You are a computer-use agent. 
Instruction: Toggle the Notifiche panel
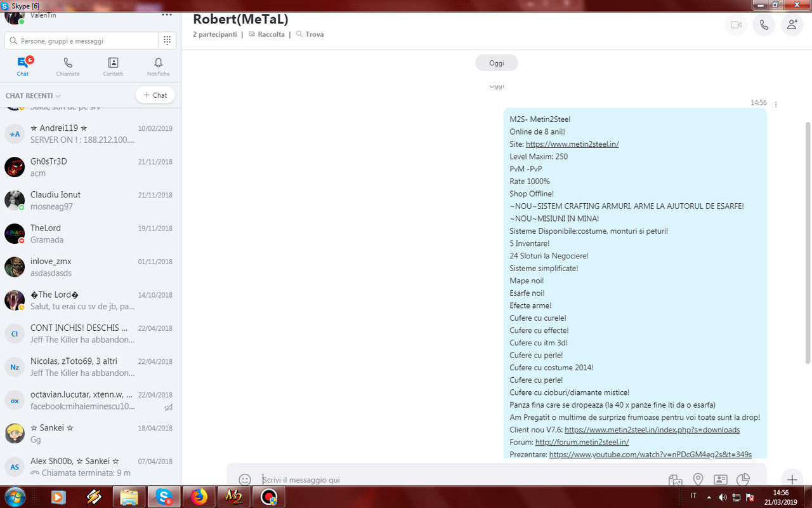point(158,65)
